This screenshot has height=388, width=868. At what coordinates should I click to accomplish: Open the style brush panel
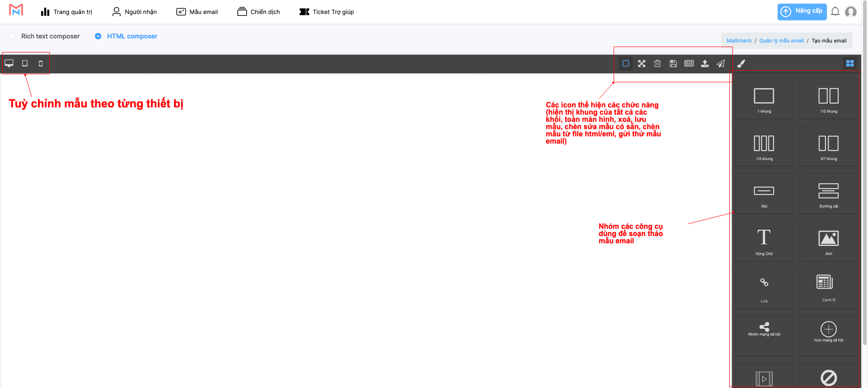point(741,63)
